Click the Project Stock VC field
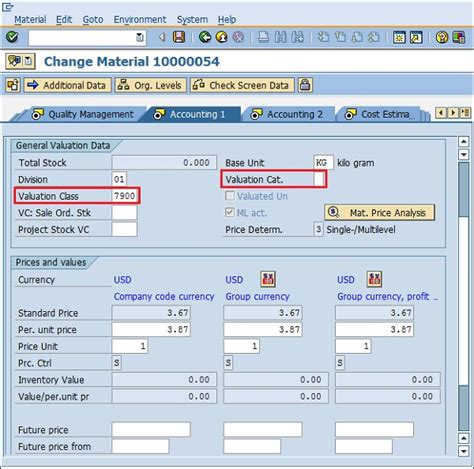Image resolution: width=474 pixels, height=469 pixels. click(x=124, y=229)
